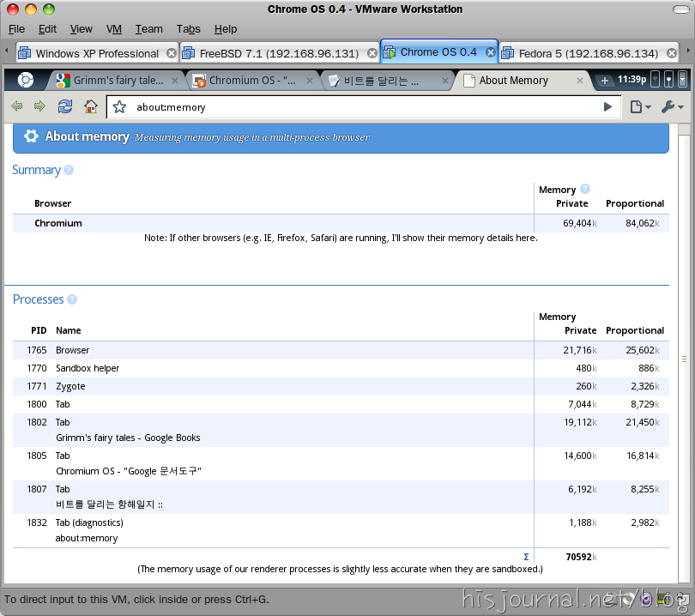The width and height of the screenshot is (695, 616).
Task: Open a new tab with plus button
Action: pyautogui.click(x=604, y=81)
